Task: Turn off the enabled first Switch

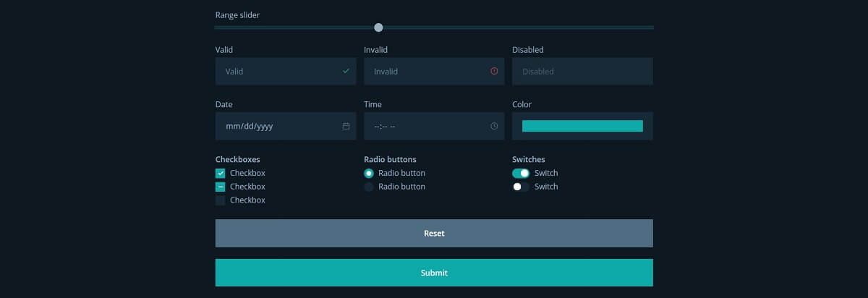Action: [521, 173]
